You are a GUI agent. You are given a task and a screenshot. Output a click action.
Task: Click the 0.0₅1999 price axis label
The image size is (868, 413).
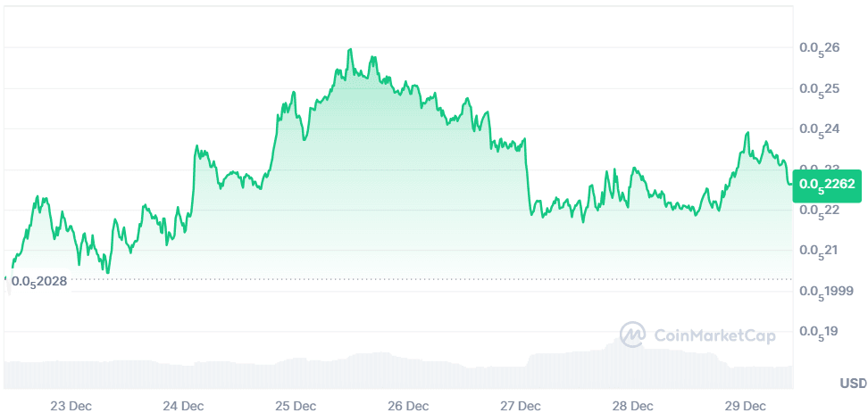pos(826,292)
